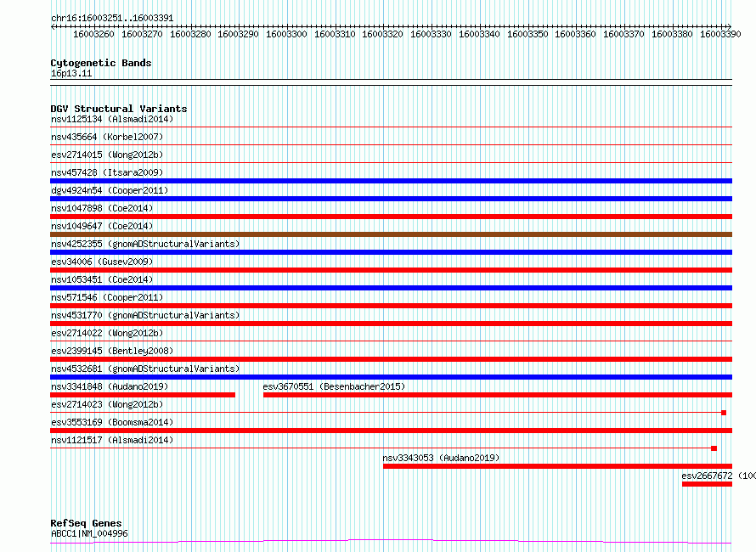
Task: Click the small red block on nsv1121517 line
Action: point(714,448)
